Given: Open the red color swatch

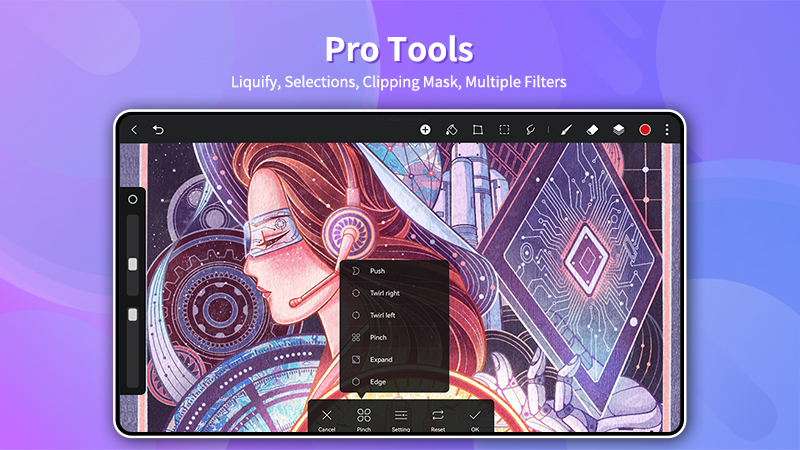Looking at the screenshot, I should 645,130.
